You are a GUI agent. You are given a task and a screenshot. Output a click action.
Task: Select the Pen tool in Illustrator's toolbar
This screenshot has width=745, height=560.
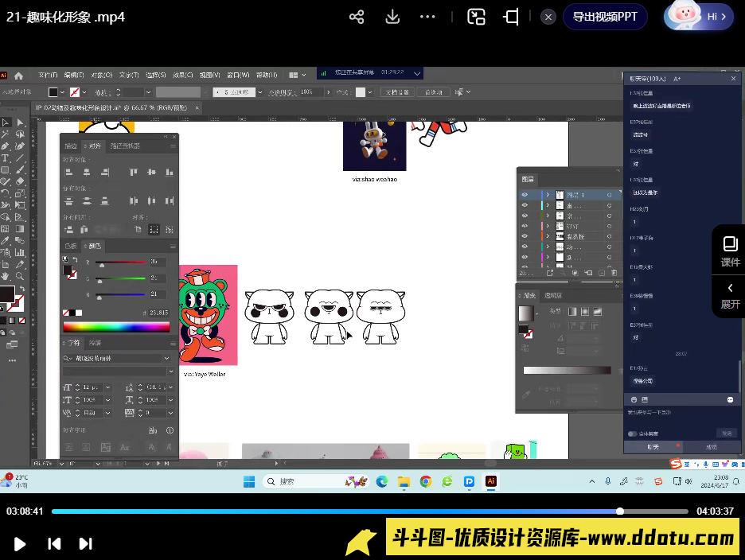[x=6, y=146]
